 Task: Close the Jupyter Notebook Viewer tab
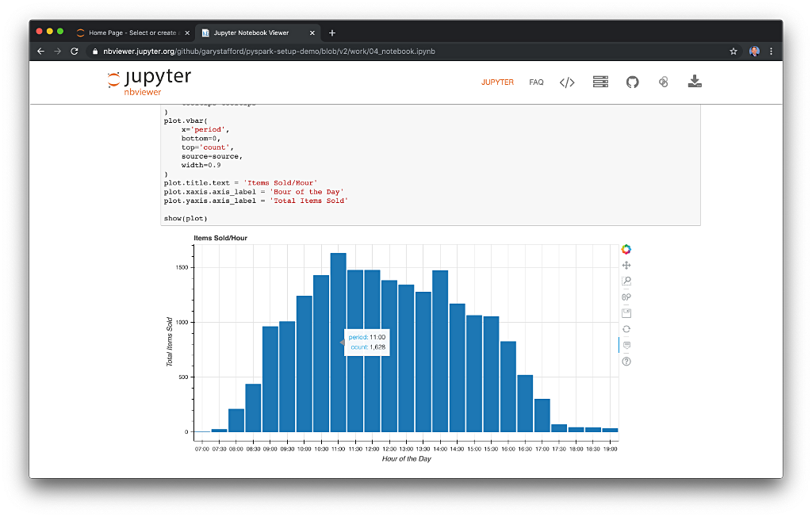pyautogui.click(x=312, y=33)
